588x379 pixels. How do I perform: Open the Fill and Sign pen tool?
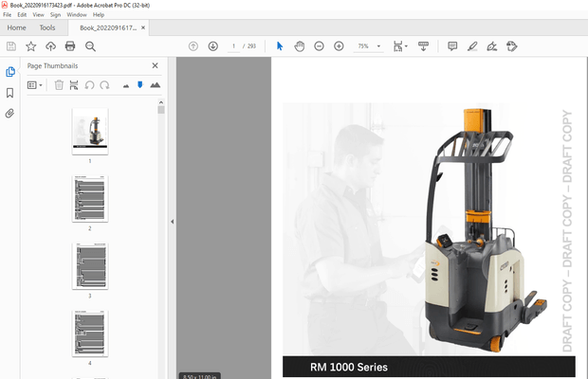[x=491, y=46]
